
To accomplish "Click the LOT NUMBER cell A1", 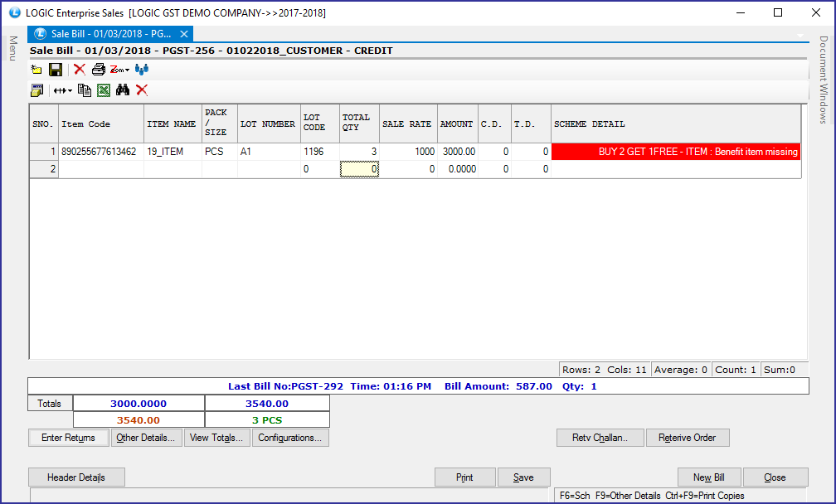I will click(x=270, y=152).
